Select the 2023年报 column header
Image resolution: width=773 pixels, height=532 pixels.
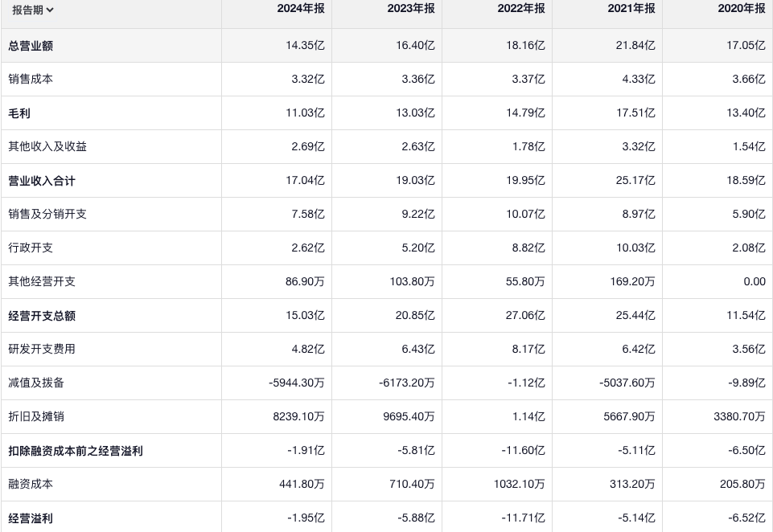[411, 9]
